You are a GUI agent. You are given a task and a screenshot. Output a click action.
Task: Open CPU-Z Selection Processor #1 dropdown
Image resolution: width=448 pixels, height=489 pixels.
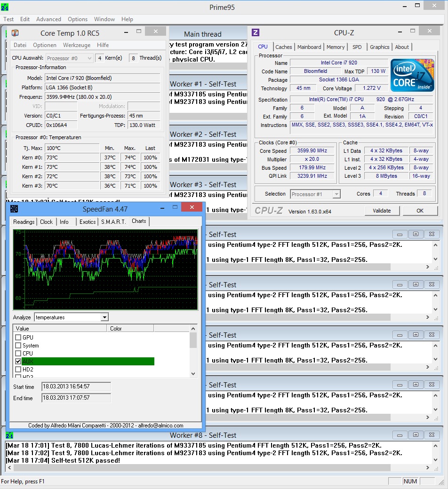[336, 194]
